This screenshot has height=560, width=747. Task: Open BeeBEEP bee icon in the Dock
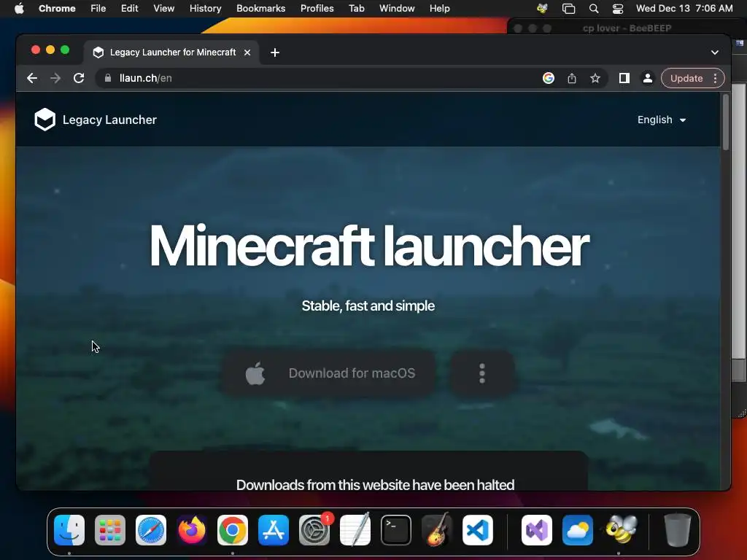coord(622,529)
